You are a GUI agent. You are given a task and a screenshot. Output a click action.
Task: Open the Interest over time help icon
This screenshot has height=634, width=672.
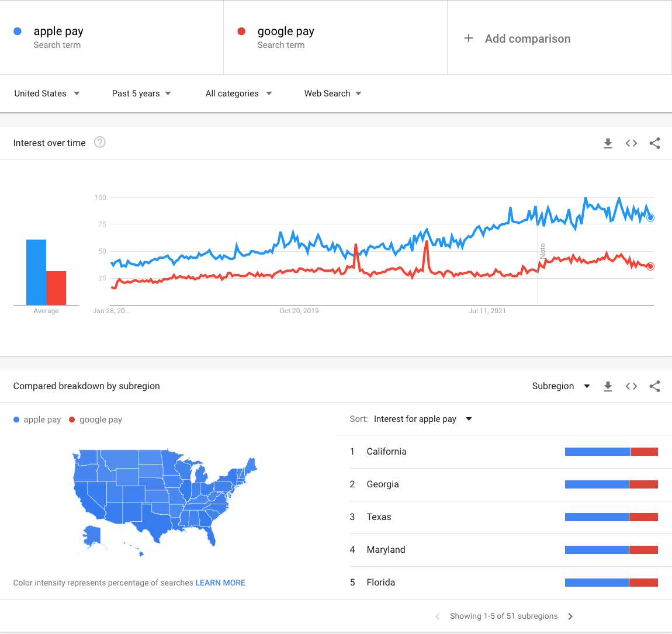click(100, 142)
